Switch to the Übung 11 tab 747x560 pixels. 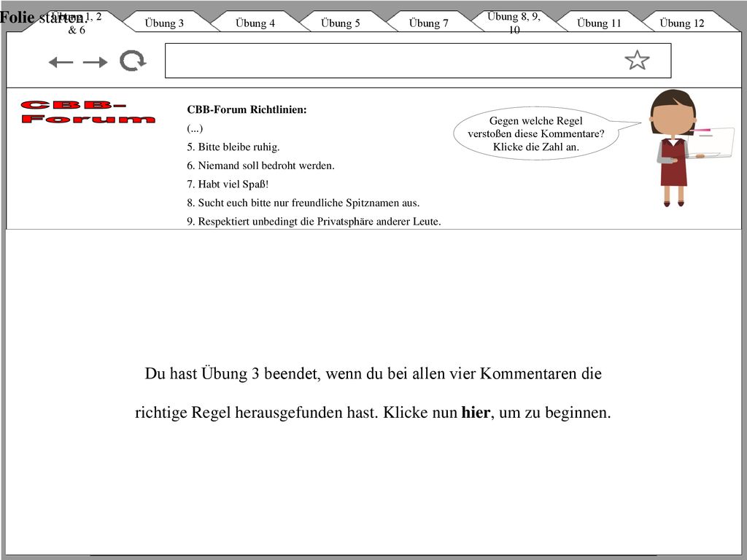coord(599,23)
